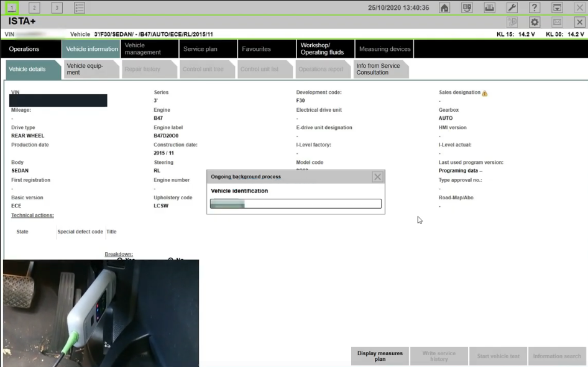The image size is (588, 367).
Task: Click the Title column header
Action: click(111, 232)
